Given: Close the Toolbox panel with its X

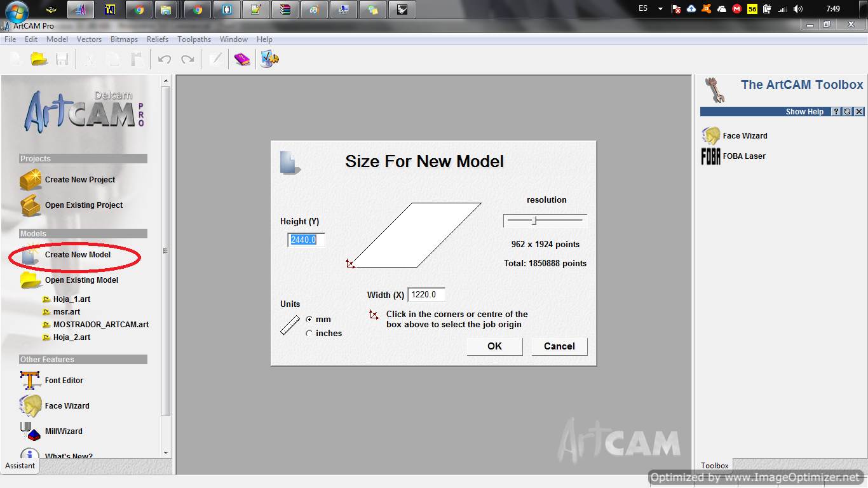Looking at the screenshot, I should coord(858,111).
